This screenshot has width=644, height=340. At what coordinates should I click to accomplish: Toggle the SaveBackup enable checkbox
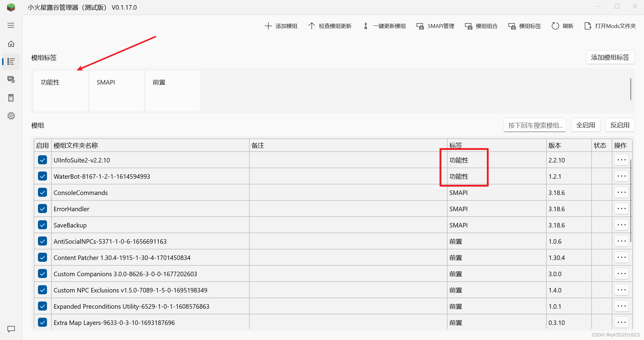pyautogui.click(x=42, y=225)
